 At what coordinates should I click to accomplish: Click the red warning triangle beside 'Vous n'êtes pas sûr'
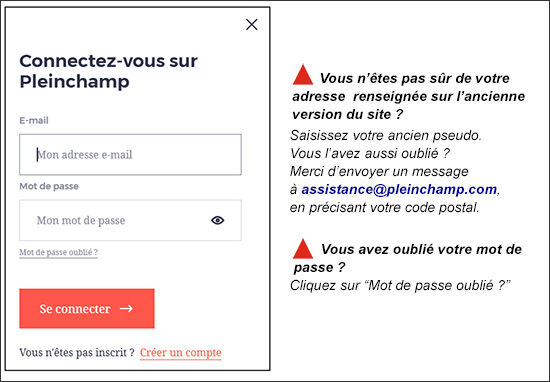pos(303,74)
